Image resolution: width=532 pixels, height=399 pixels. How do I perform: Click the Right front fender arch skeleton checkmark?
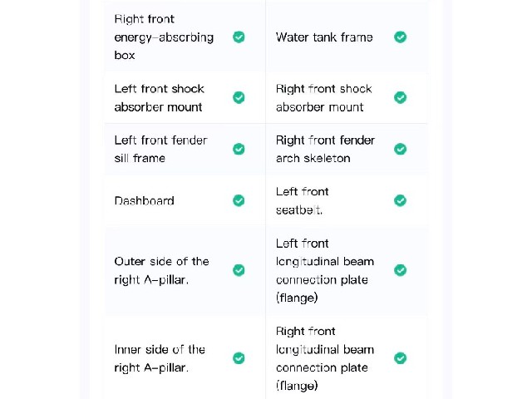tap(400, 149)
